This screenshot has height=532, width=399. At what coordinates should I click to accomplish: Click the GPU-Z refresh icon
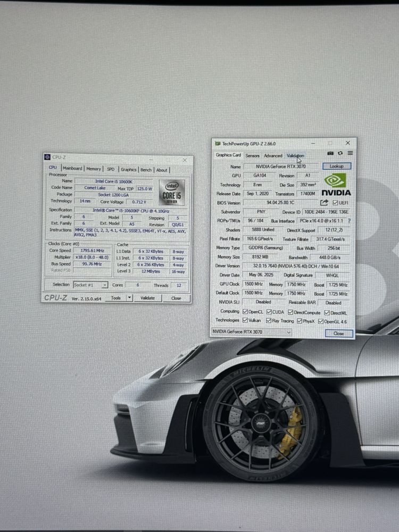point(340,153)
